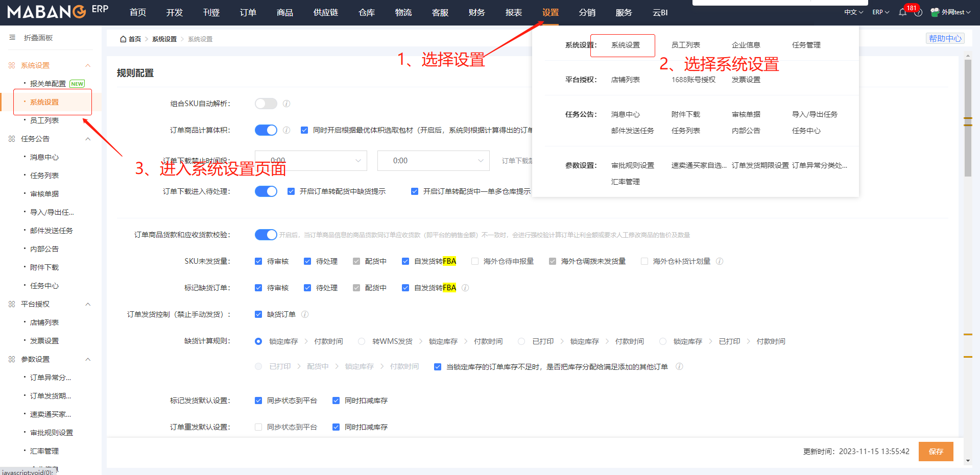Collapse the 系统设置 sidebar section
This screenshot has height=475, width=980.
pyautogui.click(x=88, y=65)
